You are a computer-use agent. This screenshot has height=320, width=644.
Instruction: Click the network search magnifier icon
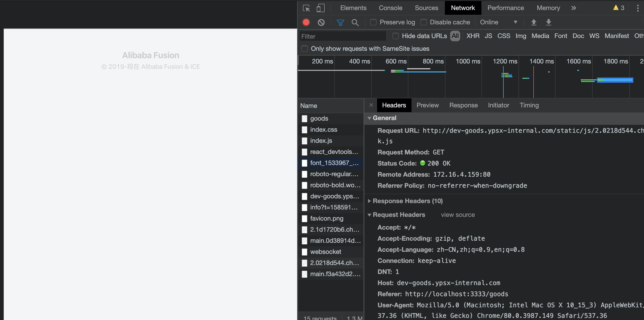click(355, 22)
